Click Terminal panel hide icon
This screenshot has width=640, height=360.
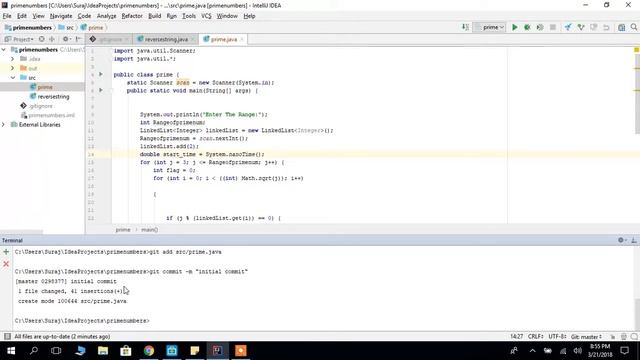pyautogui.click(x=634, y=240)
